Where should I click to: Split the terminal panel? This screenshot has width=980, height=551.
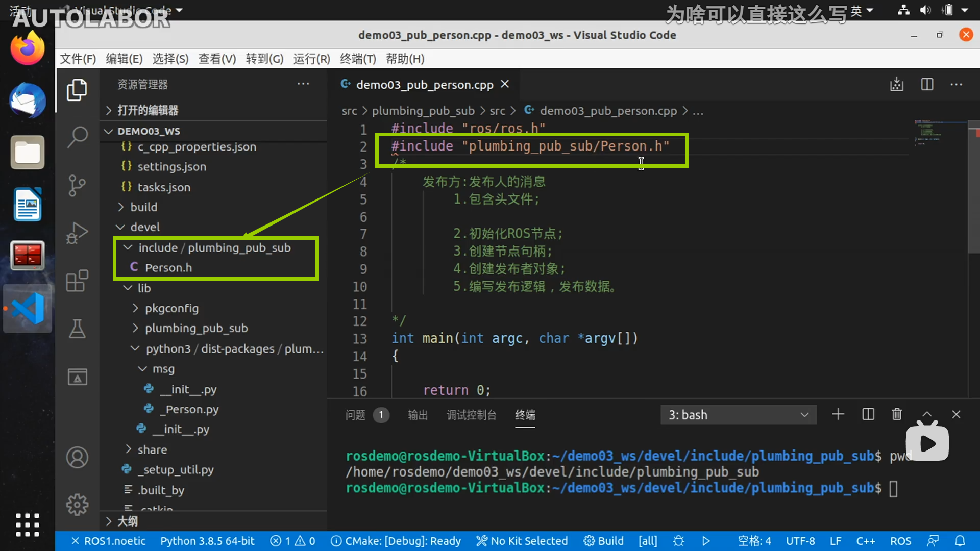coord(868,414)
